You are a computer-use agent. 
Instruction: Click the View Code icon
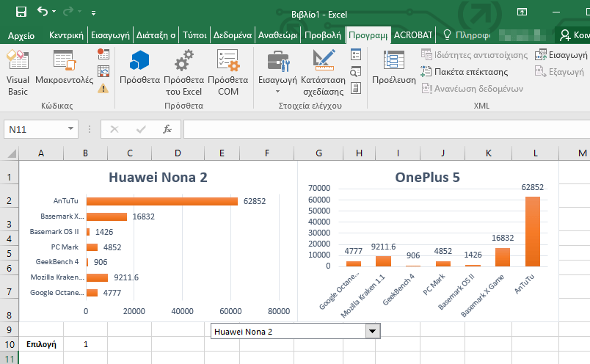tap(356, 71)
